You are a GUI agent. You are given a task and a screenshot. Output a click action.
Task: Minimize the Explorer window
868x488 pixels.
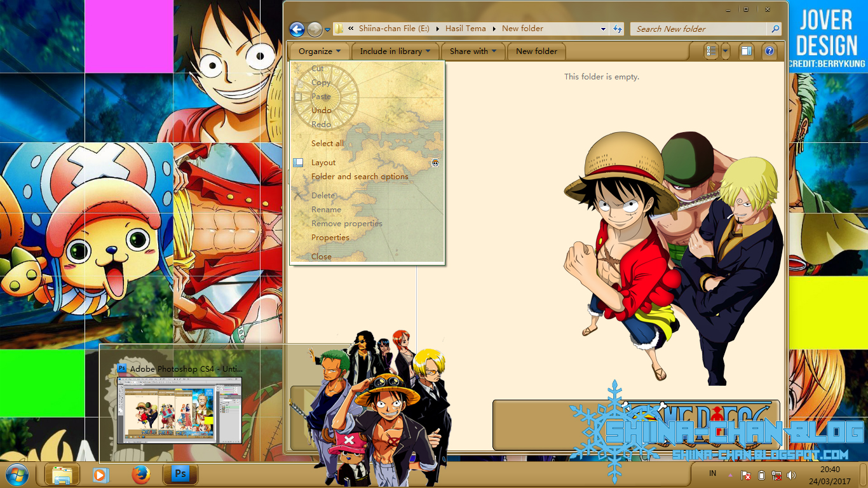[728, 10]
